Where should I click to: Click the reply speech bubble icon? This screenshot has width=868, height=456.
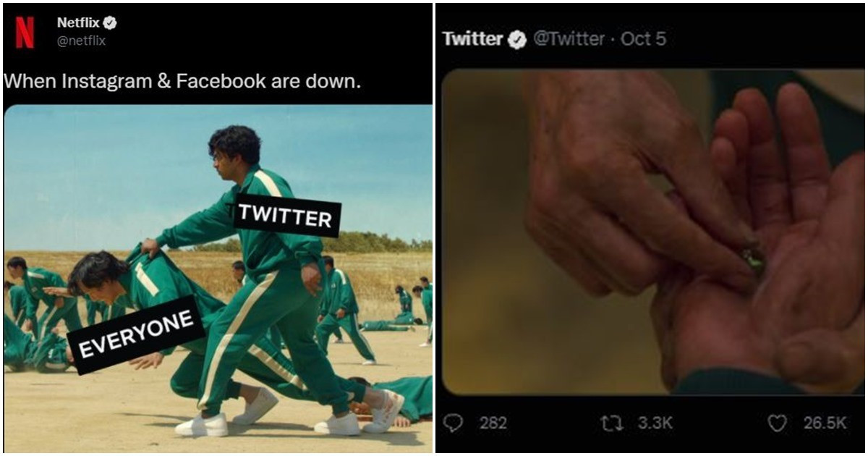pos(453,423)
